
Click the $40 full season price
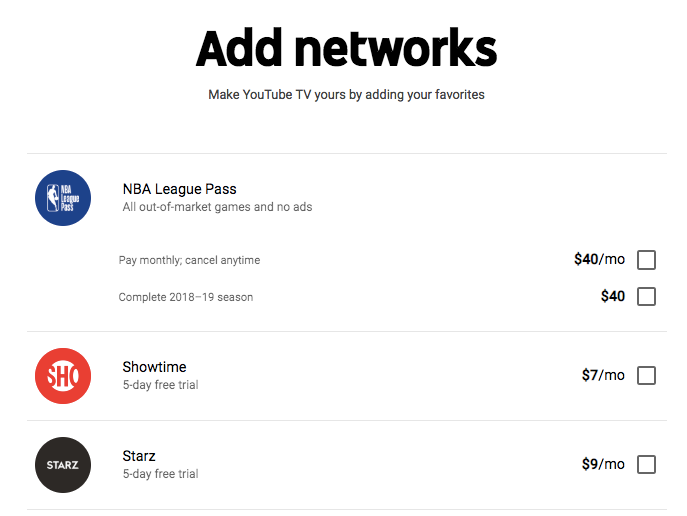coord(612,297)
